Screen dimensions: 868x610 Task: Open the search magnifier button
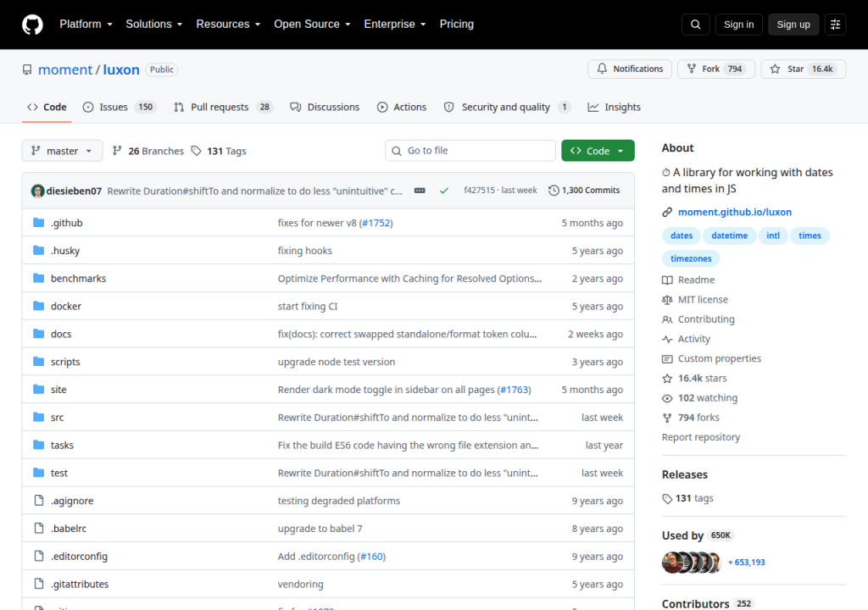point(696,25)
